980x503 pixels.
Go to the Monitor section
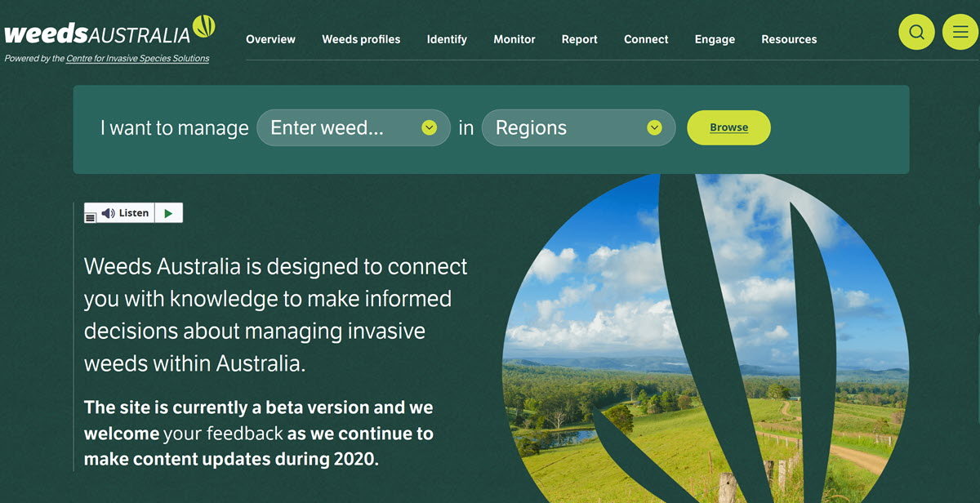(514, 39)
